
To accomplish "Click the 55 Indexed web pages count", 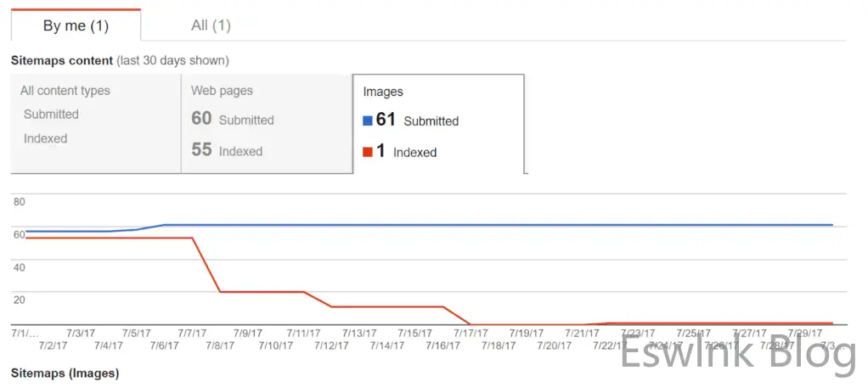I will click(201, 150).
